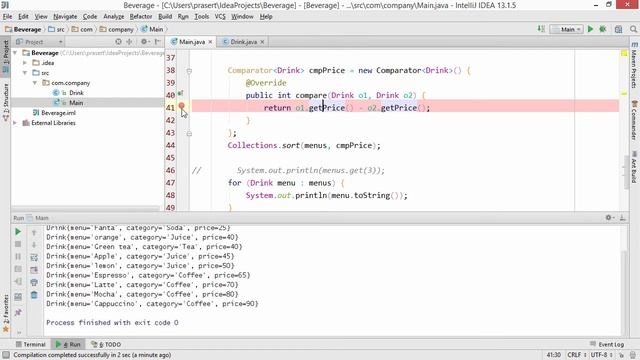This screenshot has width=640, height=360.
Task: Open the Main run configuration dropdown
Action: [x=566, y=29]
